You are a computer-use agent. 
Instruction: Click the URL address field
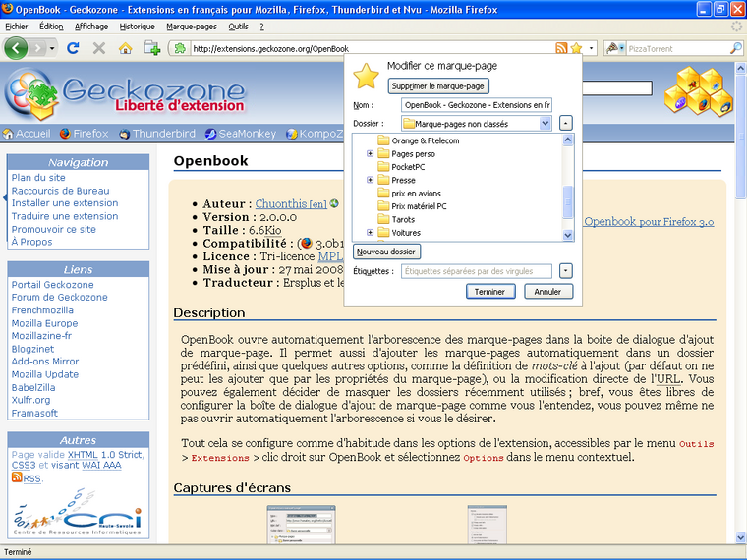(372, 48)
